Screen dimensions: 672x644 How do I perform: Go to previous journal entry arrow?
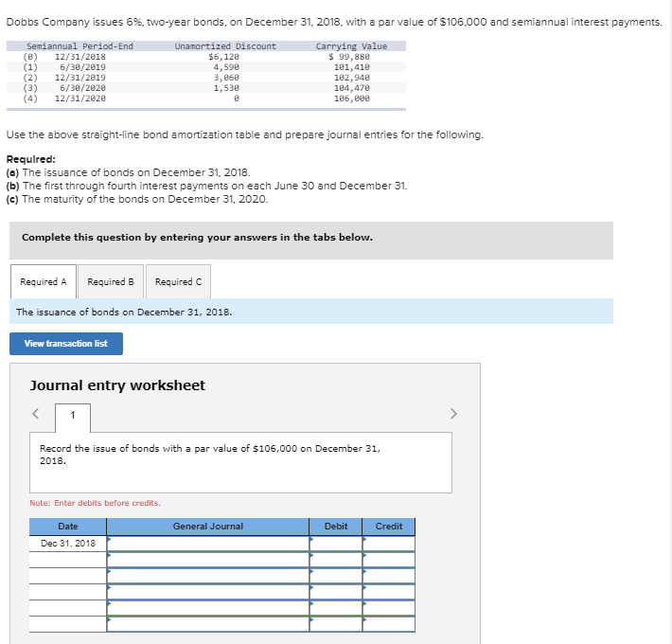pos(36,414)
